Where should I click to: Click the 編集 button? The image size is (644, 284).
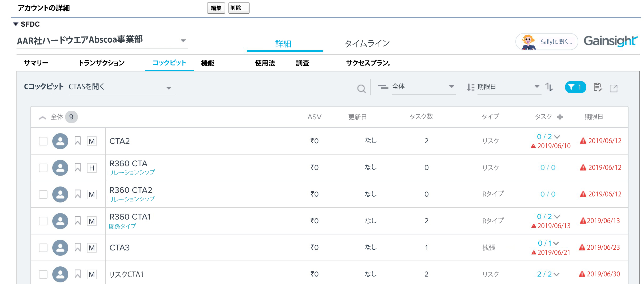click(216, 8)
